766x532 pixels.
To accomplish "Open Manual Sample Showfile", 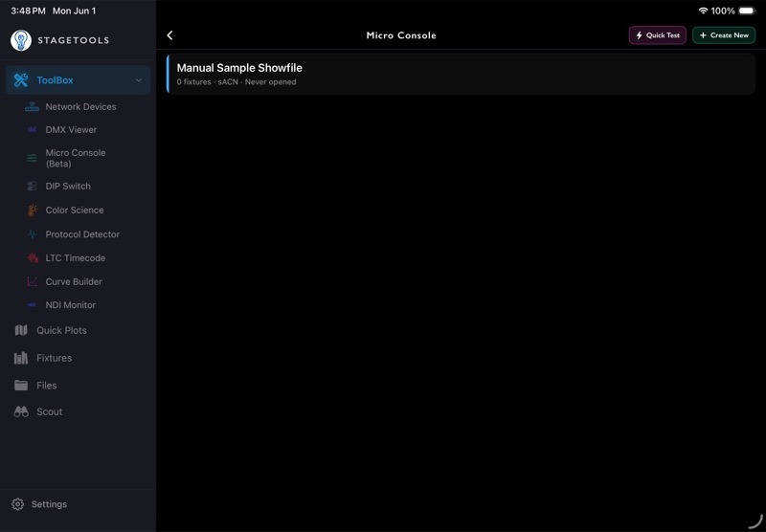I will click(x=461, y=75).
